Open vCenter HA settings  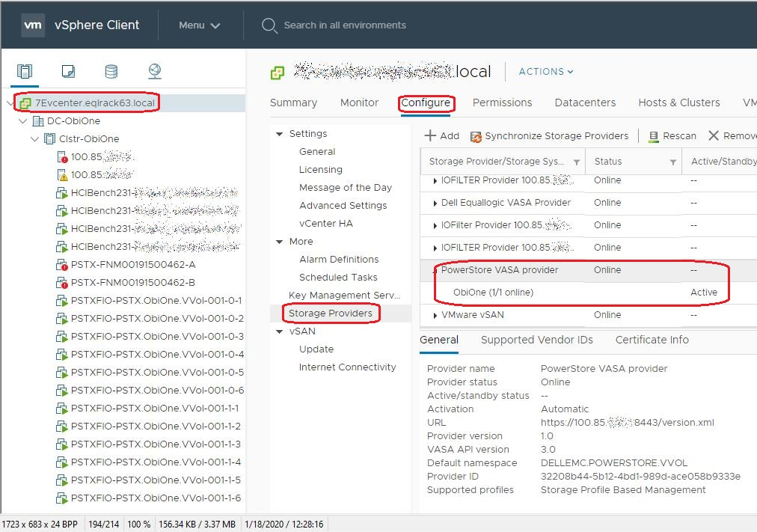(x=326, y=223)
